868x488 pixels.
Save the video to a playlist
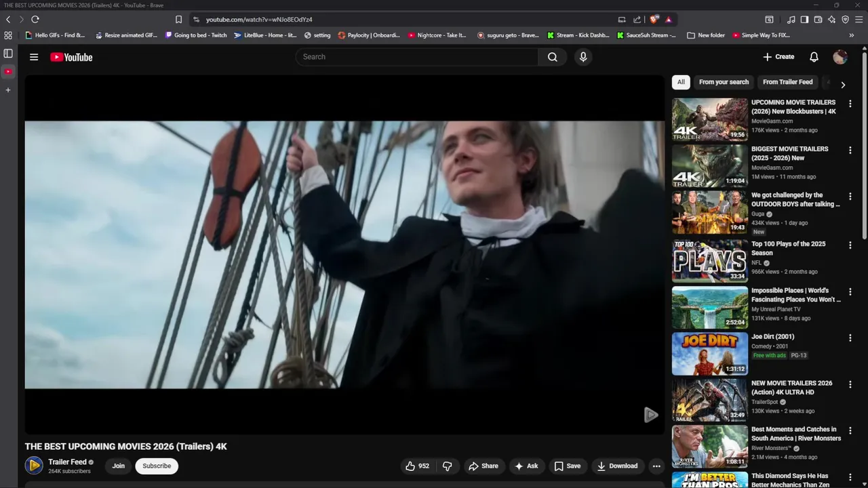(x=568, y=466)
